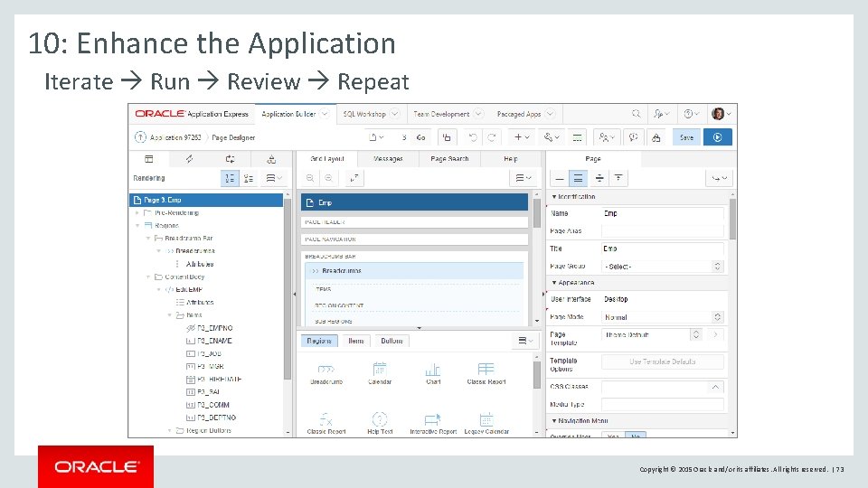Viewport: 868px width, 488px height.
Task: Select the P3_ENAME item in tree
Action: (x=209, y=341)
